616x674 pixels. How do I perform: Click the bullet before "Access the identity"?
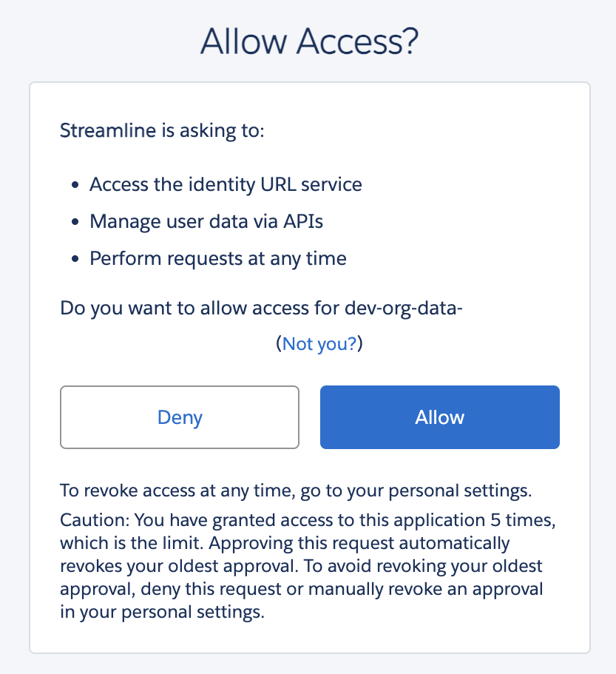pyautogui.click(x=75, y=185)
